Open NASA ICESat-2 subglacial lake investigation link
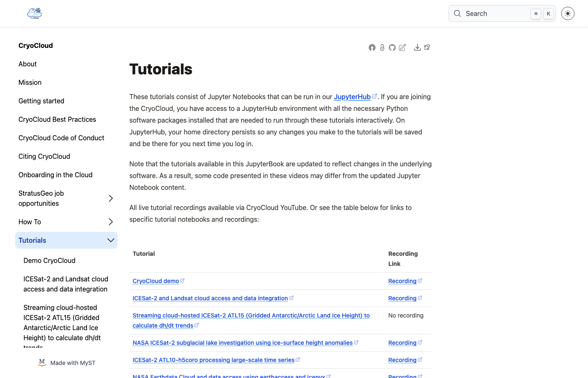 pos(243,343)
